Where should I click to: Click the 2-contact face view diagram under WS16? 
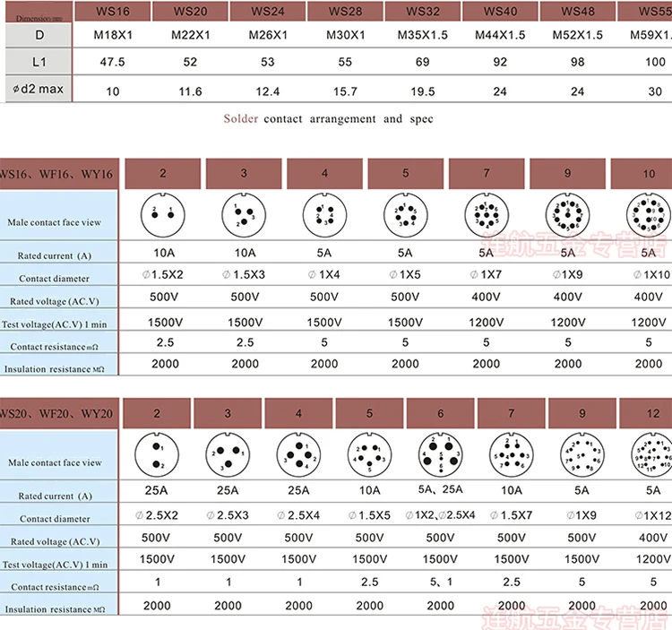click(x=162, y=215)
